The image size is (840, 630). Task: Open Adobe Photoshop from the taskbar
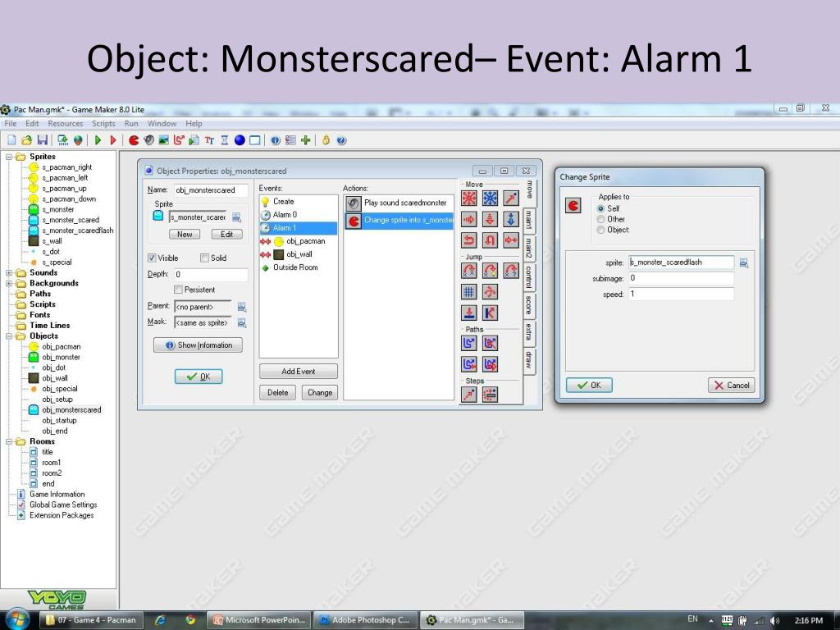click(365, 620)
